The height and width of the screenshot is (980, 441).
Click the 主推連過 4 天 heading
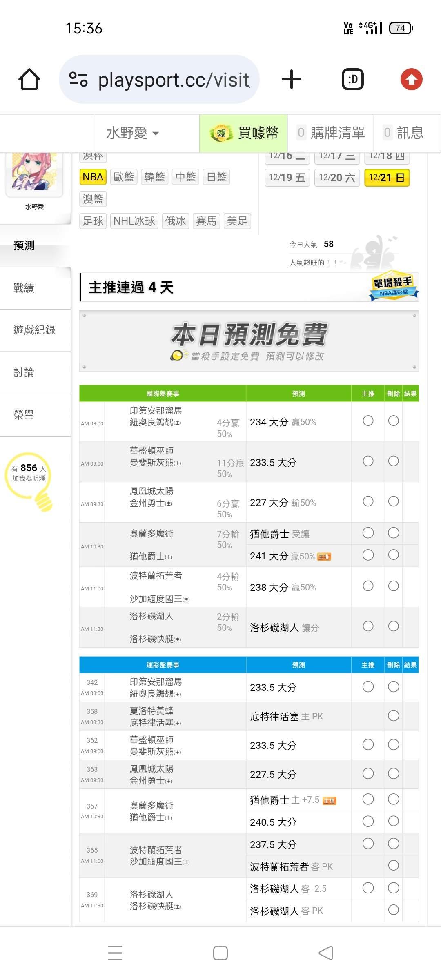131,287
